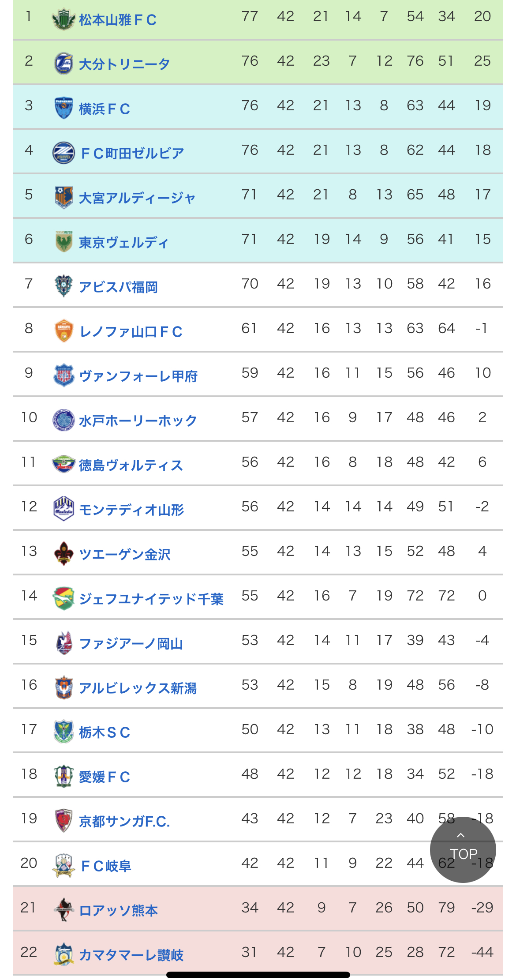The width and height of the screenshot is (516, 980).
Task: Click the Avispa Fukuoka crest icon
Action: point(64,286)
